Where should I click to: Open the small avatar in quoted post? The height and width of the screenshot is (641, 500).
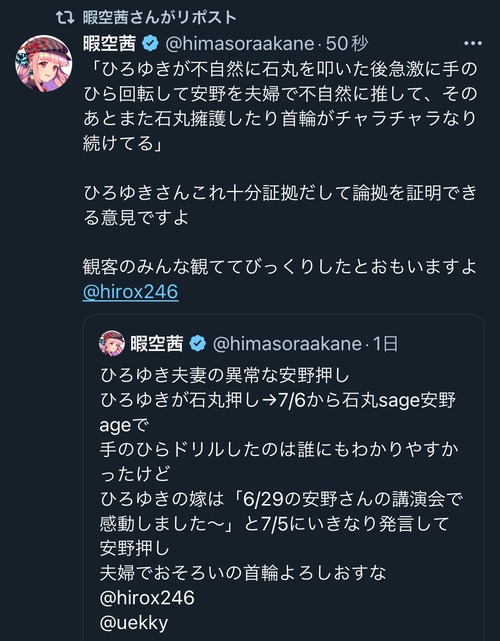coord(112,343)
